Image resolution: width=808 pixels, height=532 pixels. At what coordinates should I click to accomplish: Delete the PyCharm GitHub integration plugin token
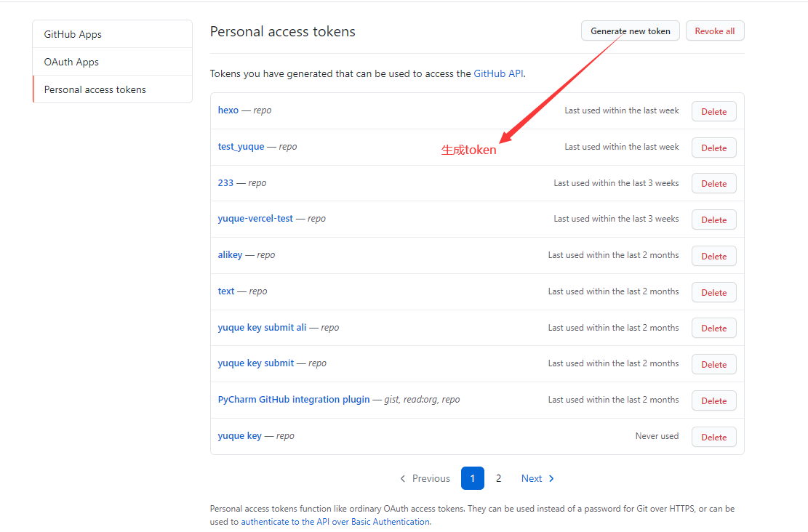click(713, 400)
